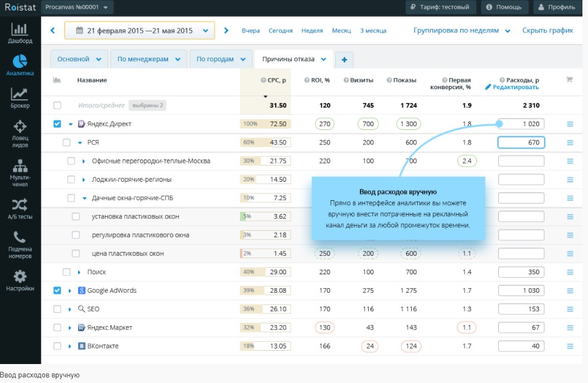Open А/Б тесты in the sidebar
The width and height of the screenshot is (588, 383).
point(20,209)
